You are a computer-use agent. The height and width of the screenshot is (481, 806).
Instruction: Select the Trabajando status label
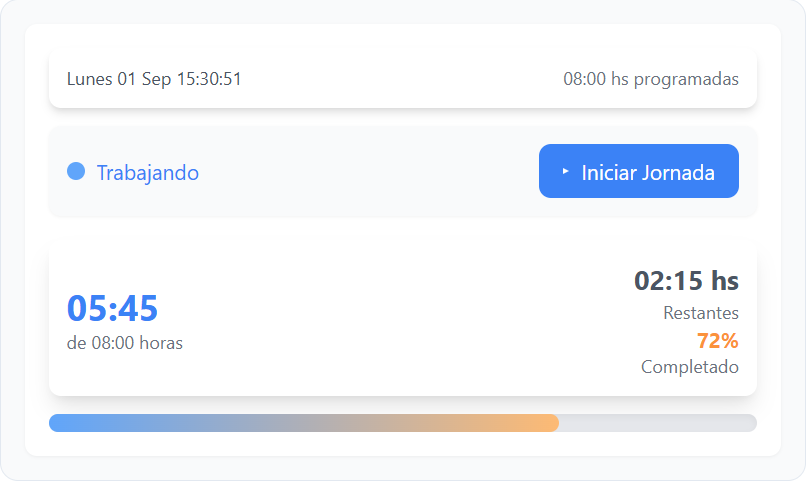tap(148, 173)
